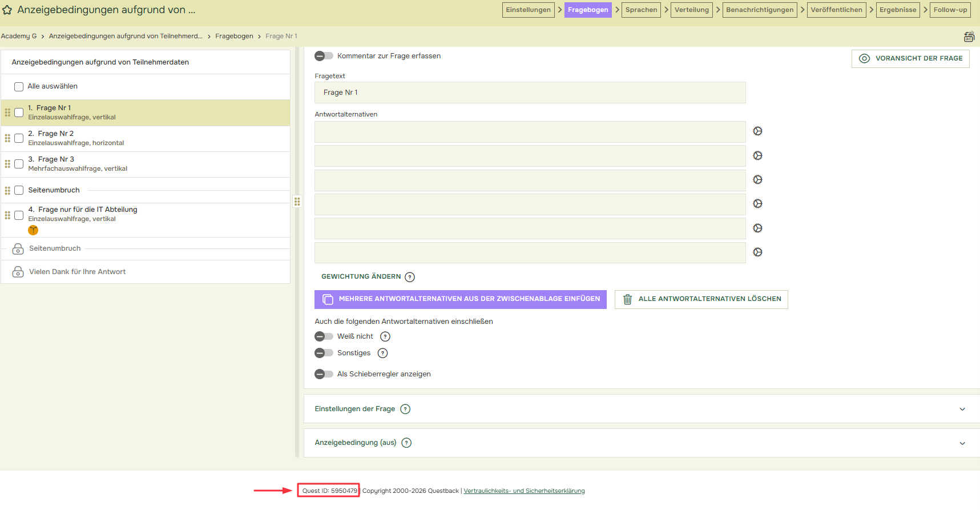Image resolution: width=980 pixels, height=510 pixels.
Task: Open gear settings for the first answer alternative
Action: [x=757, y=131]
